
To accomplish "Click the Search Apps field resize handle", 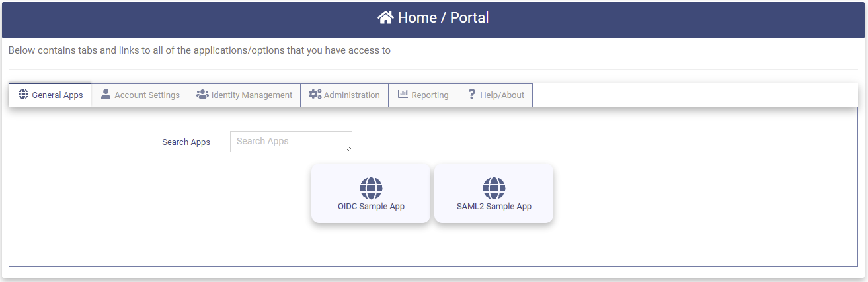I will click(x=348, y=149).
